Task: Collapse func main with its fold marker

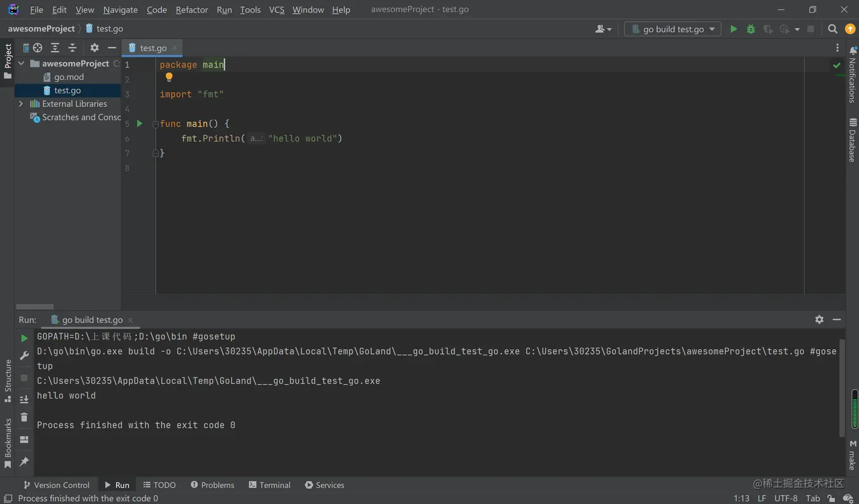Action: pyautogui.click(x=155, y=124)
